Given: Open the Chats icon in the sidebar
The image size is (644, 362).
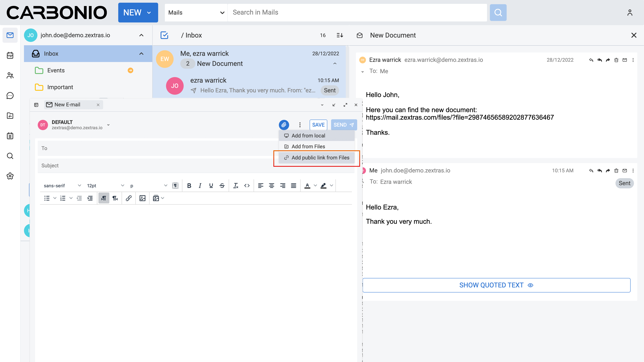Looking at the screenshot, I should (x=10, y=95).
